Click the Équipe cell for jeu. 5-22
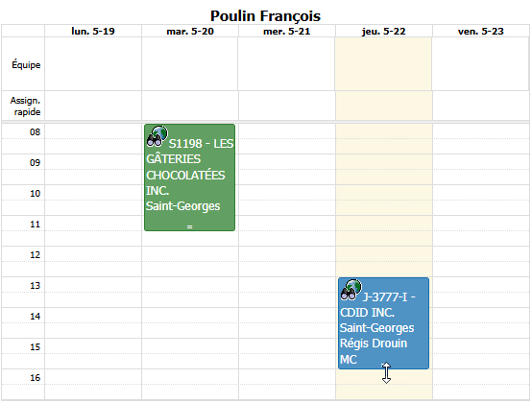532x403 pixels. point(384,64)
